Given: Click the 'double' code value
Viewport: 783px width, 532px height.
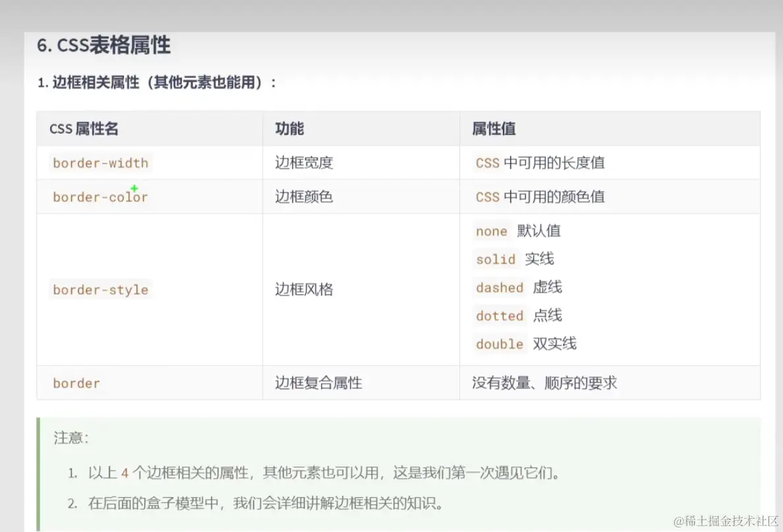Looking at the screenshot, I should [500, 344].
